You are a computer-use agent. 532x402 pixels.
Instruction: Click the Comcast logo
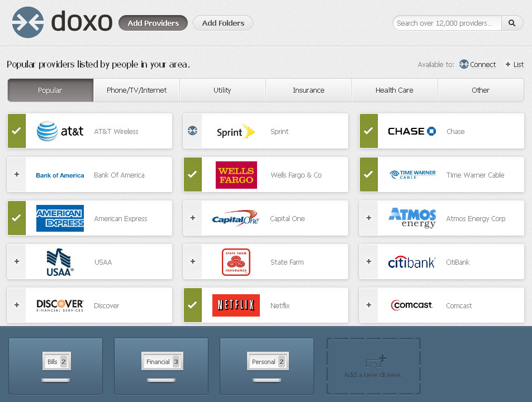pos(412,305)
